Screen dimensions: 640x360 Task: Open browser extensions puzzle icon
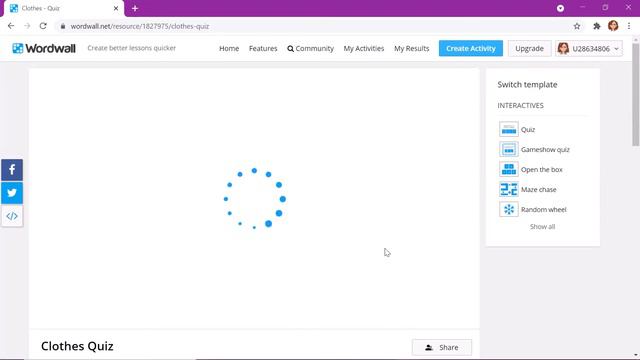(x=597, y=26)
